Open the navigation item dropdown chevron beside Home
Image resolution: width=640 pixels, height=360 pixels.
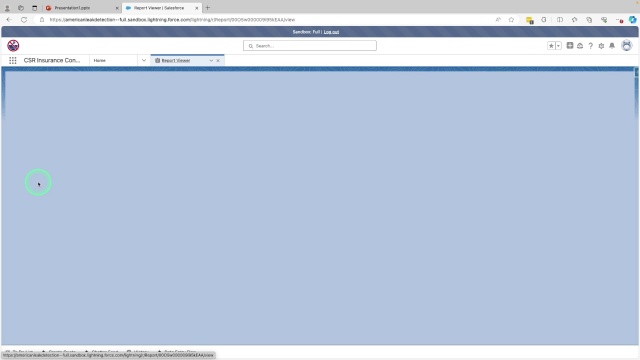click(x=144, y=60)
